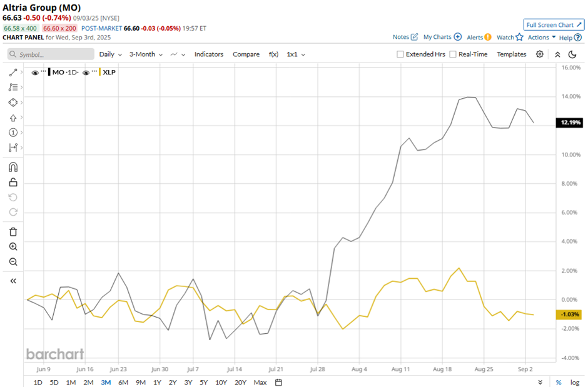The width and height of the screenshot is (588, 387).
Task: Open the 3-Month period dropdown
Action: tap(146, 54)
